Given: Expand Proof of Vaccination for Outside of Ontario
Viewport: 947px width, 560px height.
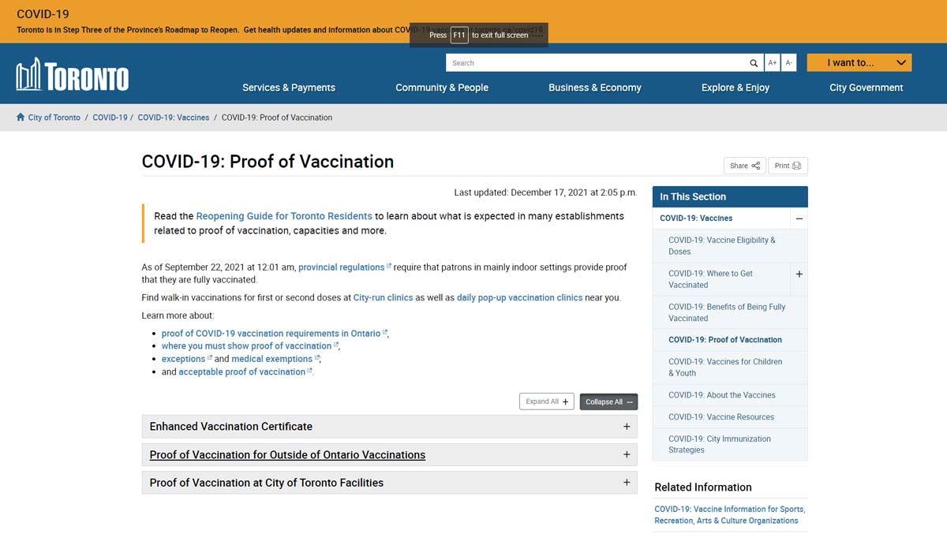Looking at the screenshot, I should click(389, 455).
